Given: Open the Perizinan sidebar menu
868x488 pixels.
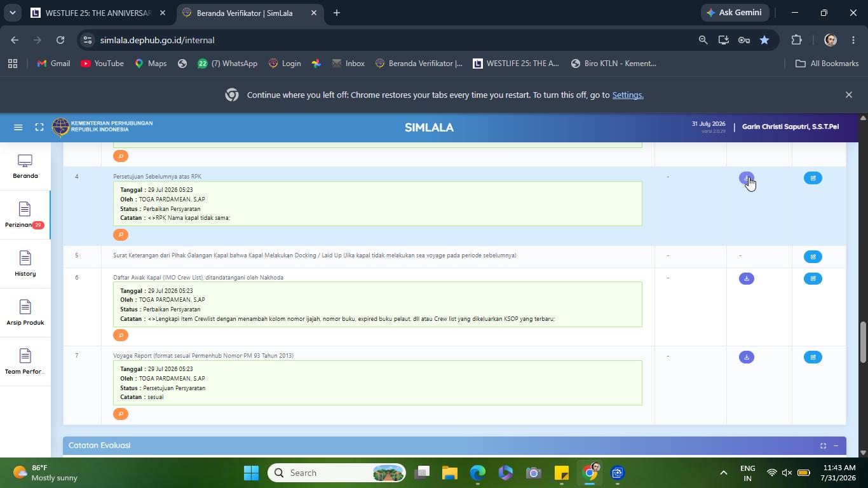Looking at the screenshot, I should tap(25, 215).
